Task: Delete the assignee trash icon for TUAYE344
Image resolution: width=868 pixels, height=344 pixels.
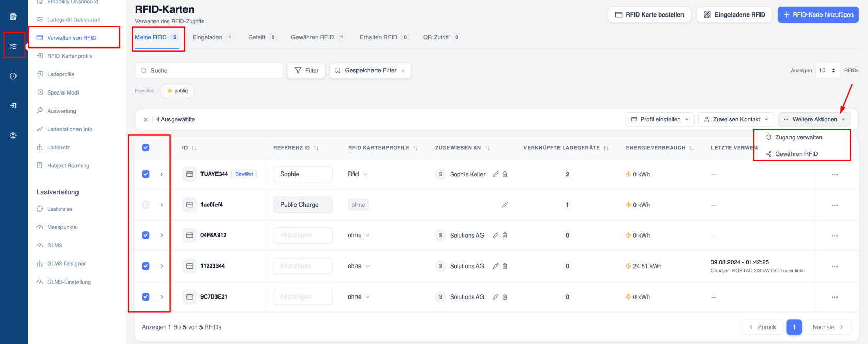Action: 505,174
